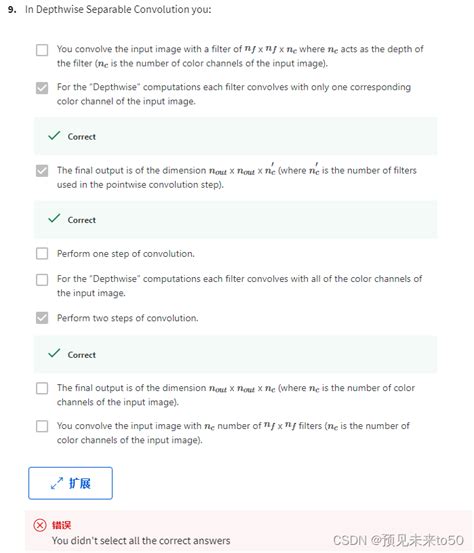Click 'Perform two steps of convolution' label text
The image size is (474, 553).
tap(128, 318)
